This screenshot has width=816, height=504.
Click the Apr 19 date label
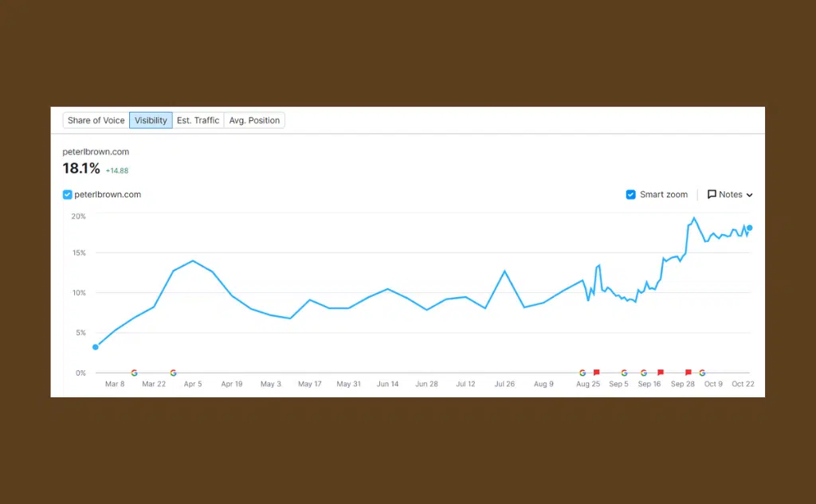(x=232, y=384)
